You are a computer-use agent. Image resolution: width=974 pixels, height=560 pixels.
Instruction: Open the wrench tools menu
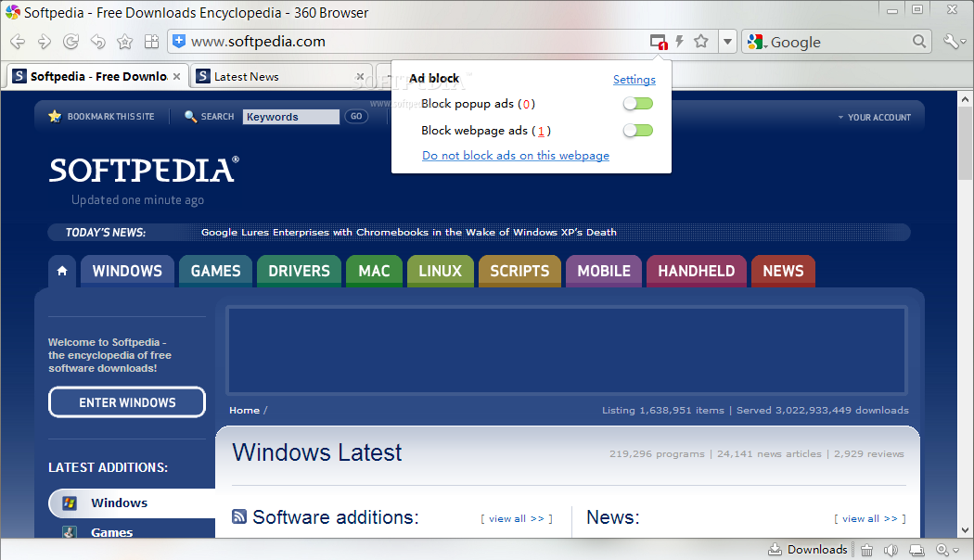coord(955,41)
